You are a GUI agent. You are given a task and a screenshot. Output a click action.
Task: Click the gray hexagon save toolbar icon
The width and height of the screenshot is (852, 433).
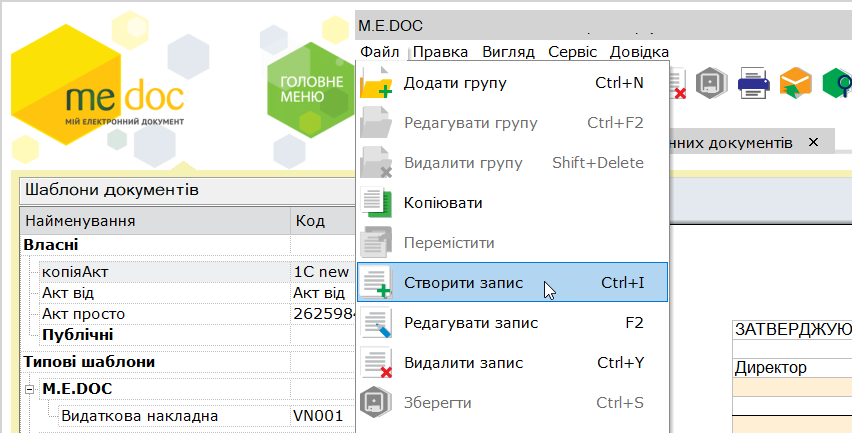[x=711, y=83]
